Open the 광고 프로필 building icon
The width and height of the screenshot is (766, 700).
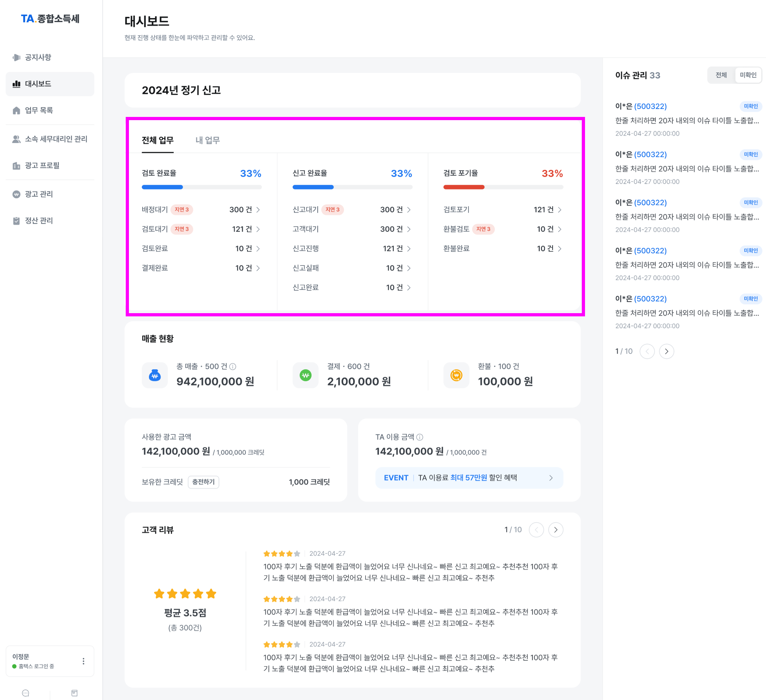(x=16, y=165)
